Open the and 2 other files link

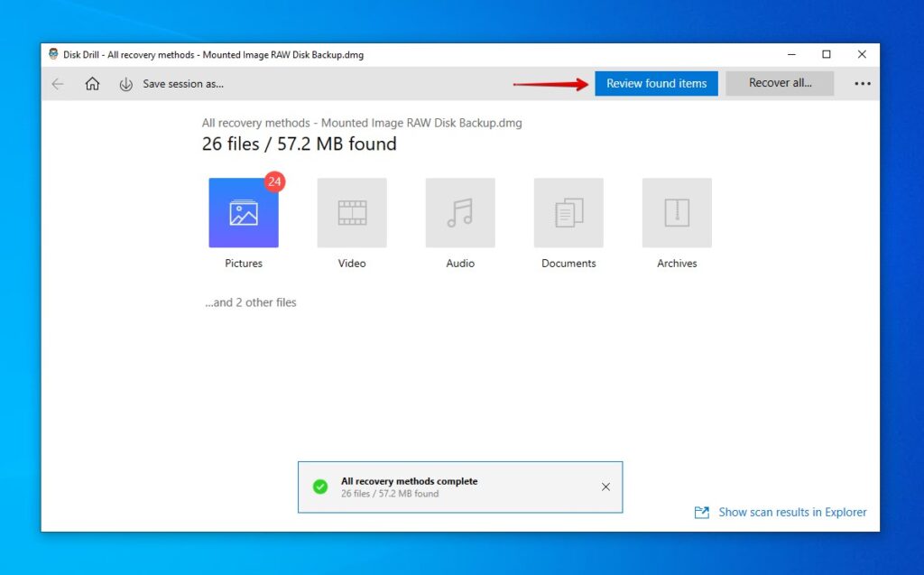(x=252, y=302)
